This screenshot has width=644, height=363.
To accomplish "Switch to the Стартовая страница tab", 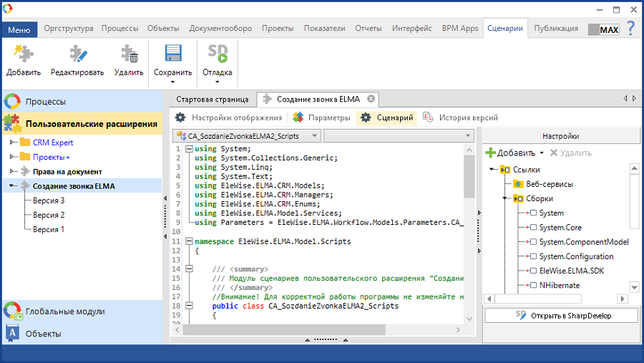I will [x=212, y=99].
